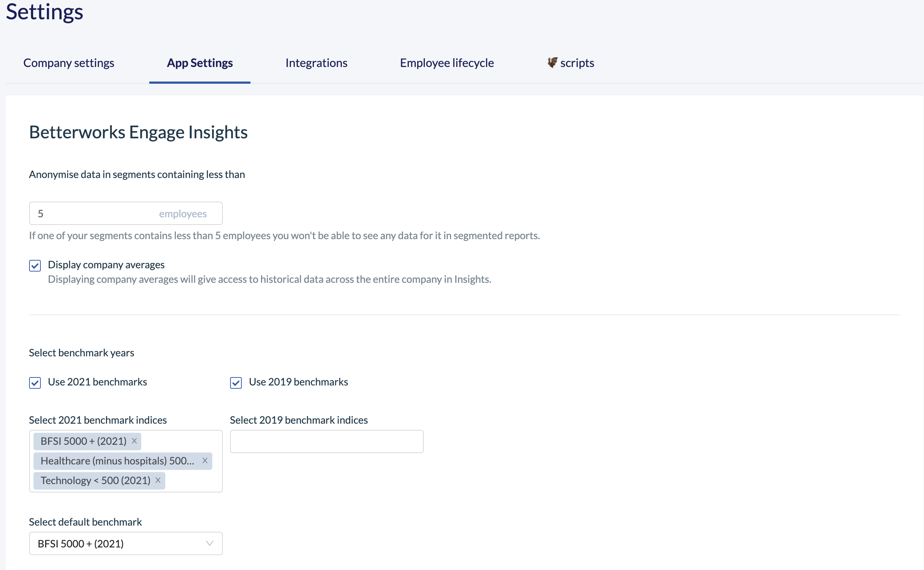Click the bat icon beside scripts
924x570 pixels.
552,62
